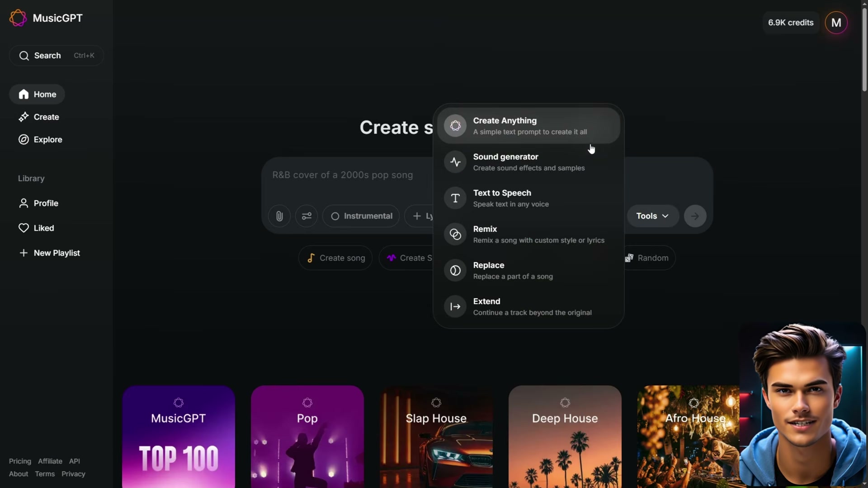Open the Pricing link

tap(20, 461)
